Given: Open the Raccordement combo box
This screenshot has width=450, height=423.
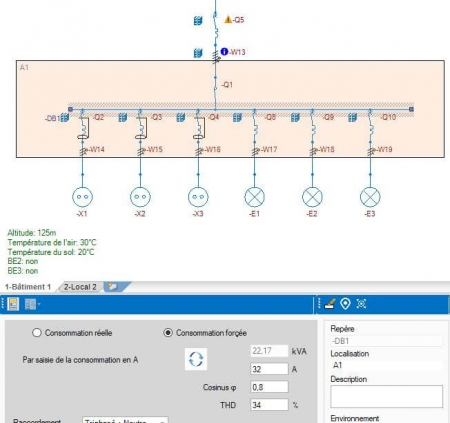Looking at the screenshot, I should [125, 420].
